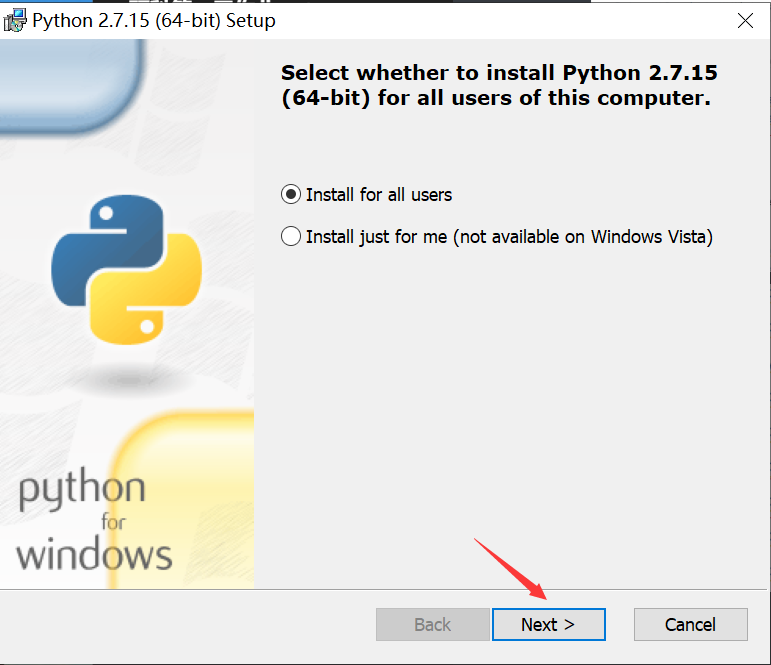Cancel the Python setup
Viewport: 771px width, 665px height.
(690, 624)
